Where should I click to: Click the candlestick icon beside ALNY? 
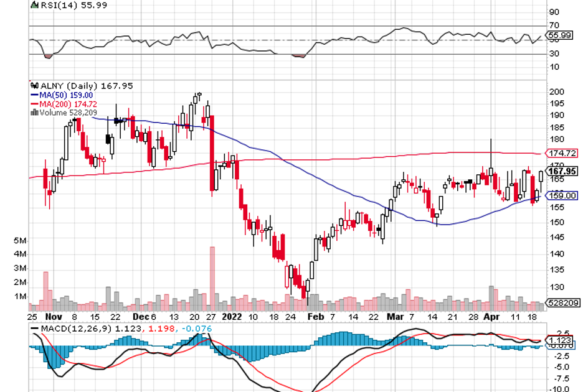coord(35,86)
